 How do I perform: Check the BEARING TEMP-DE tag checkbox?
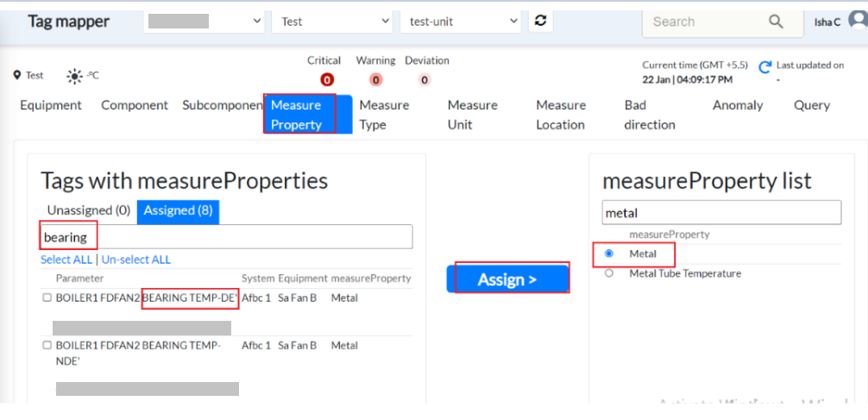pos(47,298)
